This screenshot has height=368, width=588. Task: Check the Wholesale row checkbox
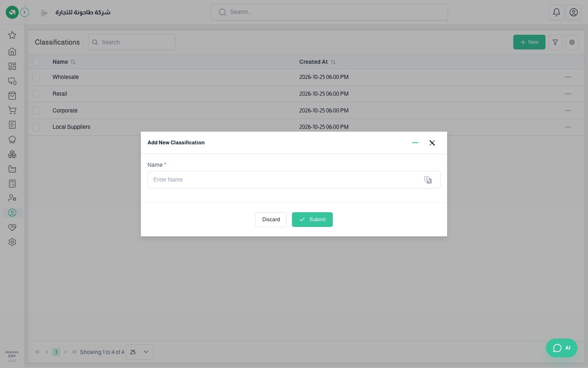tap(36, 77)
